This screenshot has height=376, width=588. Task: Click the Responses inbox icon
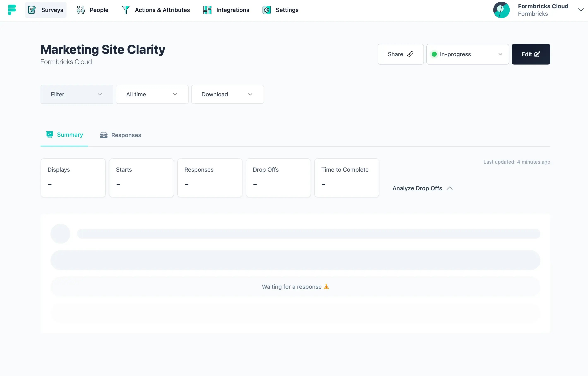pyautogui.click(x=104, y=135)
